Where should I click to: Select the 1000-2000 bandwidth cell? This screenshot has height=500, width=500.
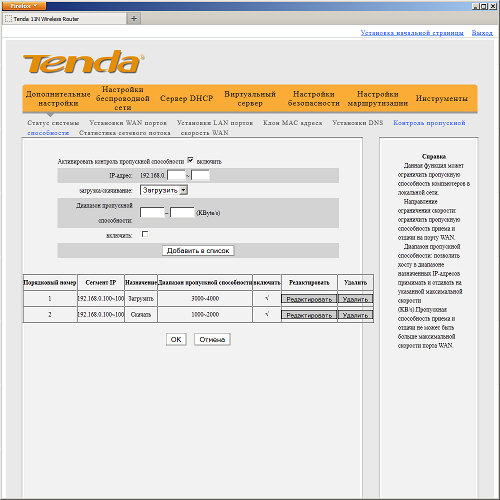(x=205, y=315)
